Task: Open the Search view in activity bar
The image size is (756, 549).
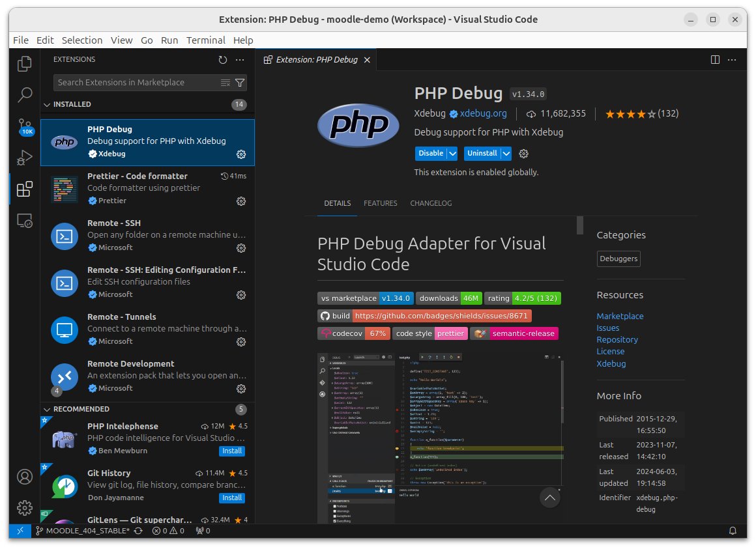Action: [x=25, y=95]
